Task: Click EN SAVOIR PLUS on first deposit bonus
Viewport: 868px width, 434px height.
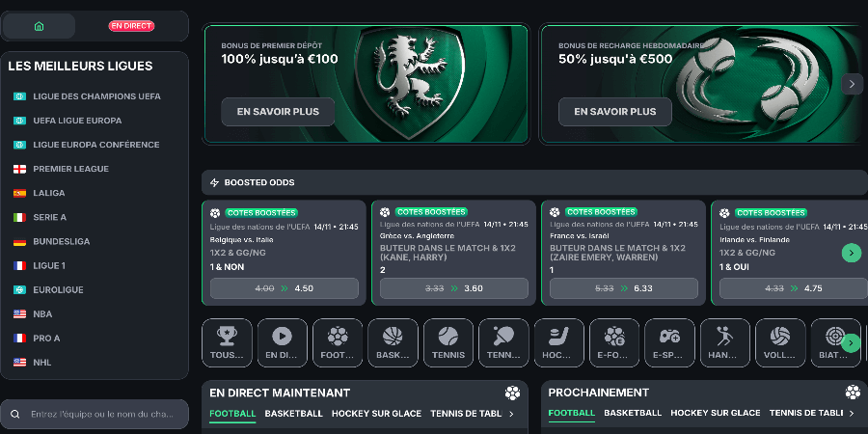Action: (x=278, y=112)
